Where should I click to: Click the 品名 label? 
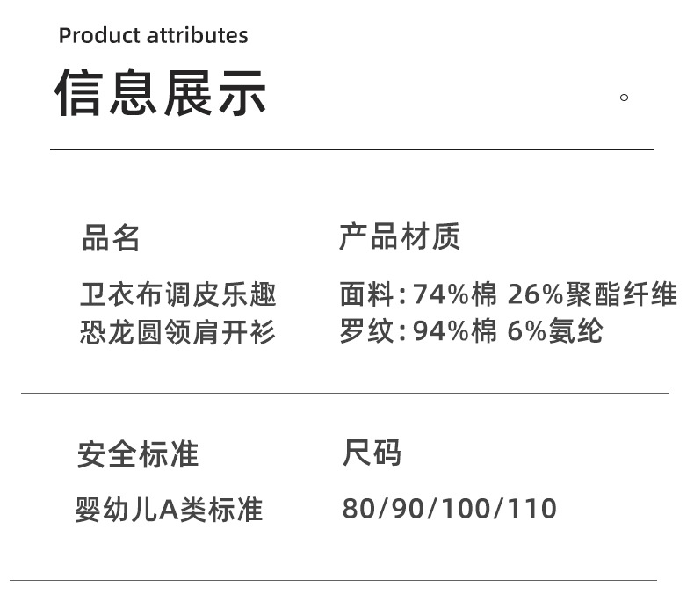point(112,238)
